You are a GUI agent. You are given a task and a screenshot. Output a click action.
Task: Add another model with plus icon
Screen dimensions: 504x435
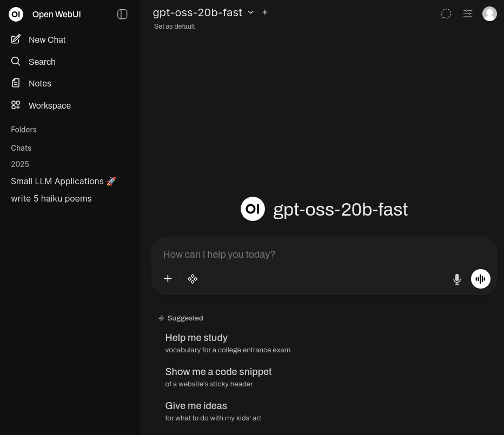tap(265, 12)
